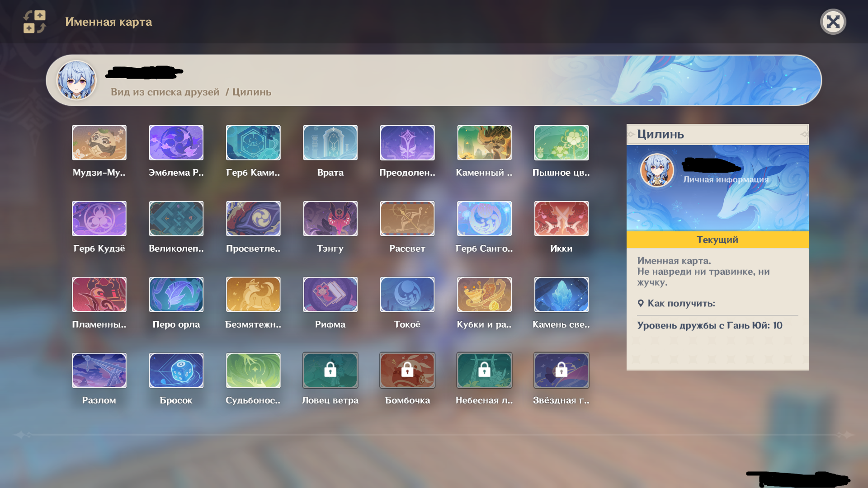Choose the Эмблема Р.. namecard icon
The image size is (868, 488).
(176, 143)
